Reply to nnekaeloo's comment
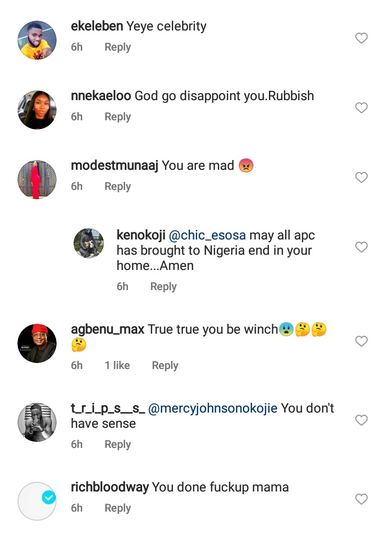This screenshot has height=547, width=392. point(118,117)
